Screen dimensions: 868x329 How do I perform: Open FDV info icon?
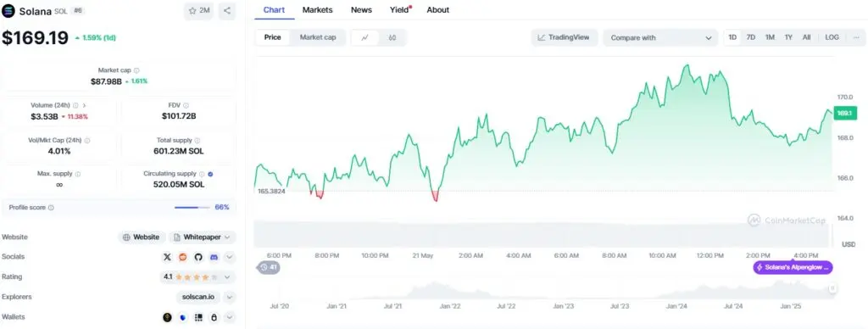[x=186, y=105]
